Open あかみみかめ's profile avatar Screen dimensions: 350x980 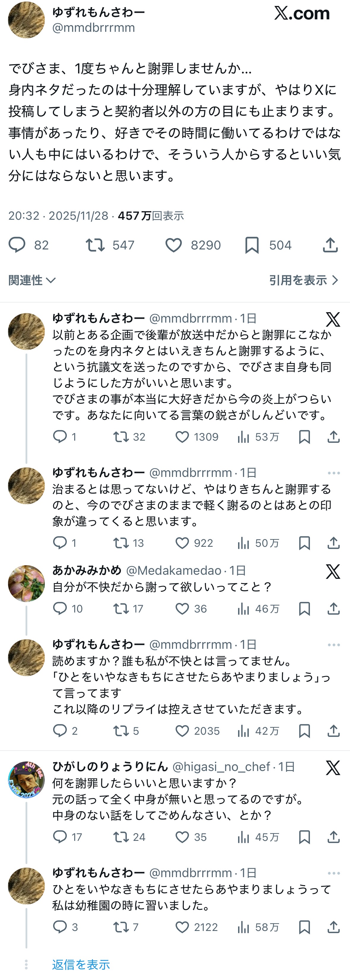(26, 584)
